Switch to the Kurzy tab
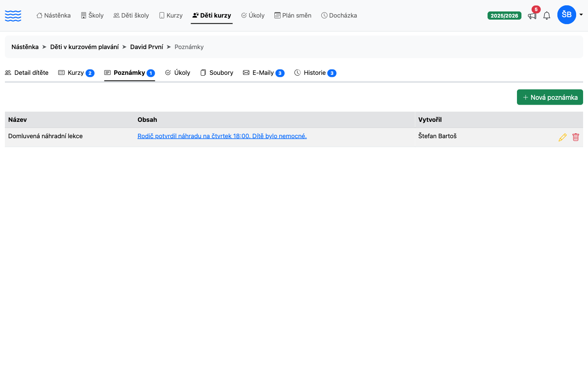This screenshot has height=368, width=588. pyautogui.click(x=76, y=73)
